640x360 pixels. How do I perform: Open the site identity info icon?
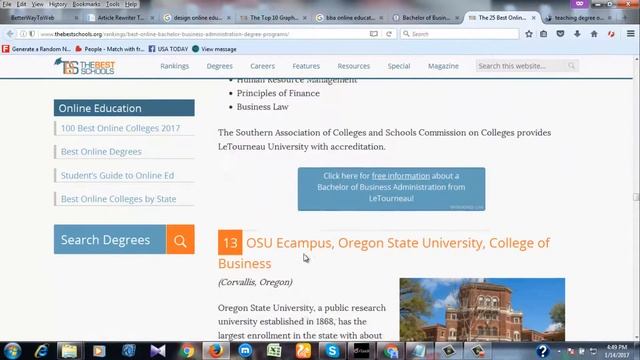click(x=23, y=34)
